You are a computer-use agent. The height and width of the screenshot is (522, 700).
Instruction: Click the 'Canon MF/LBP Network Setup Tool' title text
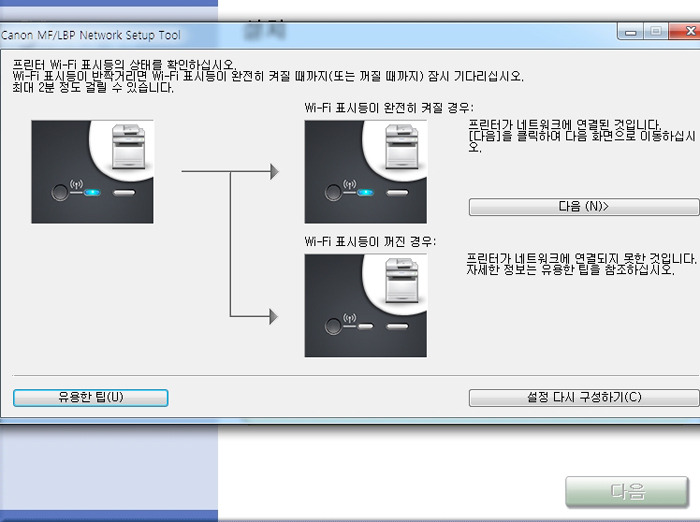(x=91, y=35)
